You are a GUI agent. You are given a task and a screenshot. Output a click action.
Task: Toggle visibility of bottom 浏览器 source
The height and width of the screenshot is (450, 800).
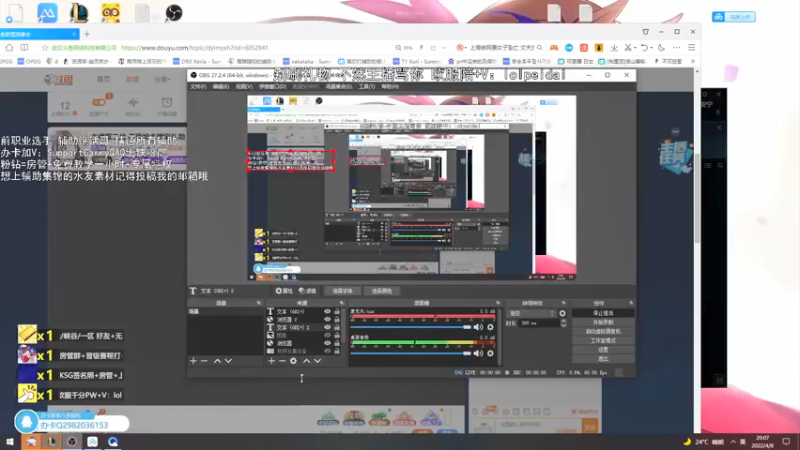click(327, 343)
